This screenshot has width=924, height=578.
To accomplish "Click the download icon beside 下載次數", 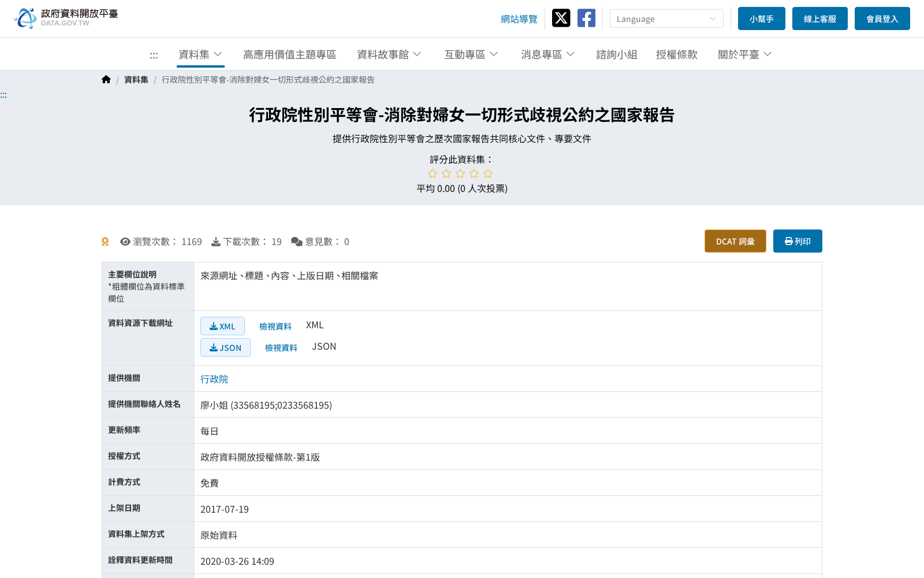I will 216,242.
